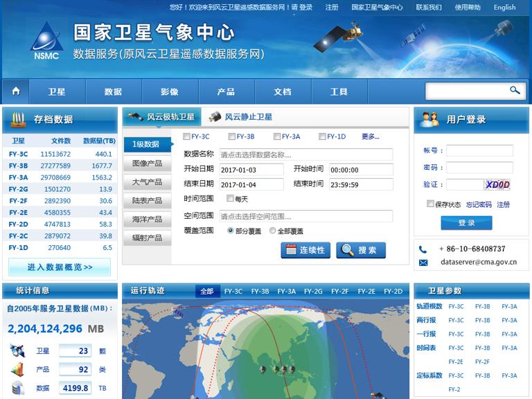Open the 开始时间 time field
532x399 pixels.
click(x=361, y=170)
